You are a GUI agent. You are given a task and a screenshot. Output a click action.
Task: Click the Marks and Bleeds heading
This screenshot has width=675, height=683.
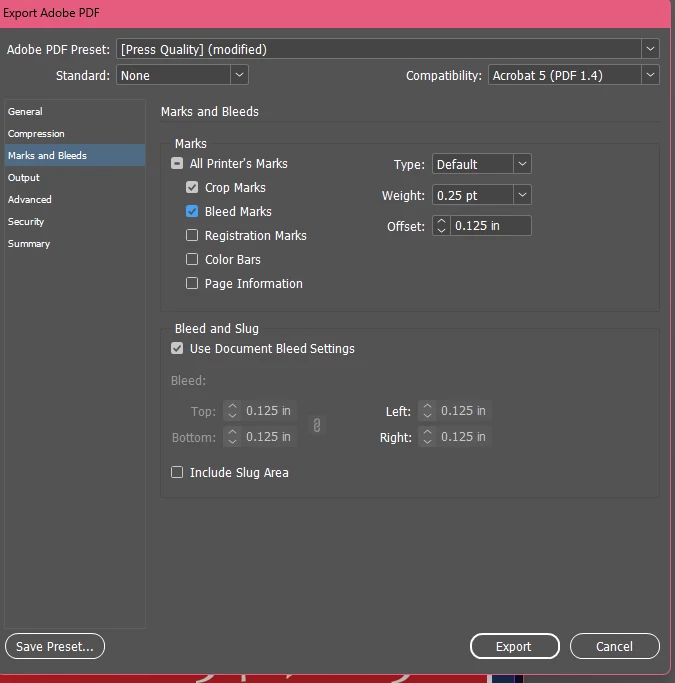210,112
